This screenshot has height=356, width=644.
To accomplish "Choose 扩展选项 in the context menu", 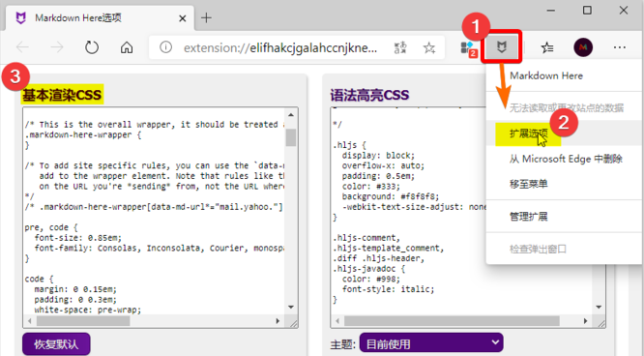I will click(x=528, y=133).
